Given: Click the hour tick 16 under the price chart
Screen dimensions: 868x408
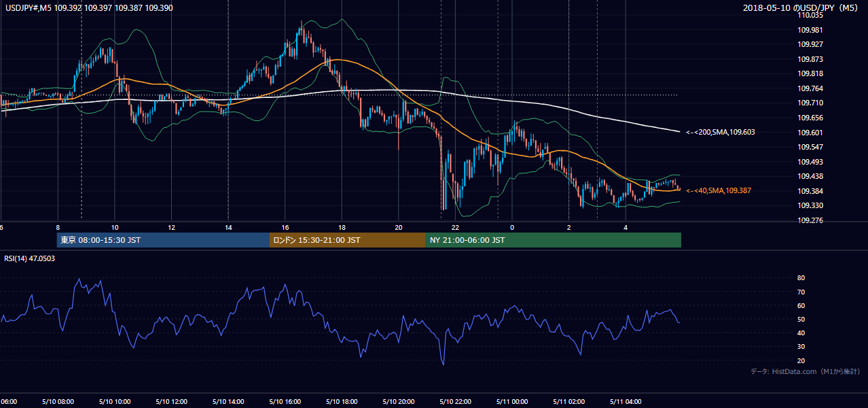Looking at the screenshot, I should [285, 228].
